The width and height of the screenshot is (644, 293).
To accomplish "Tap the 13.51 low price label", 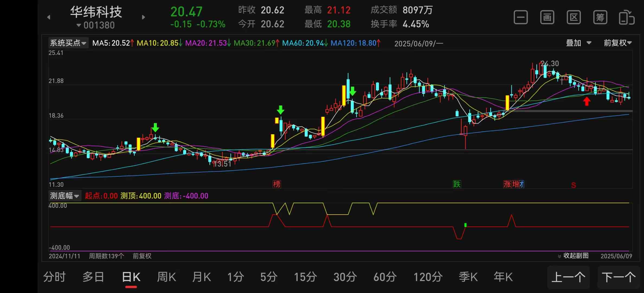I will click(222, 164).
